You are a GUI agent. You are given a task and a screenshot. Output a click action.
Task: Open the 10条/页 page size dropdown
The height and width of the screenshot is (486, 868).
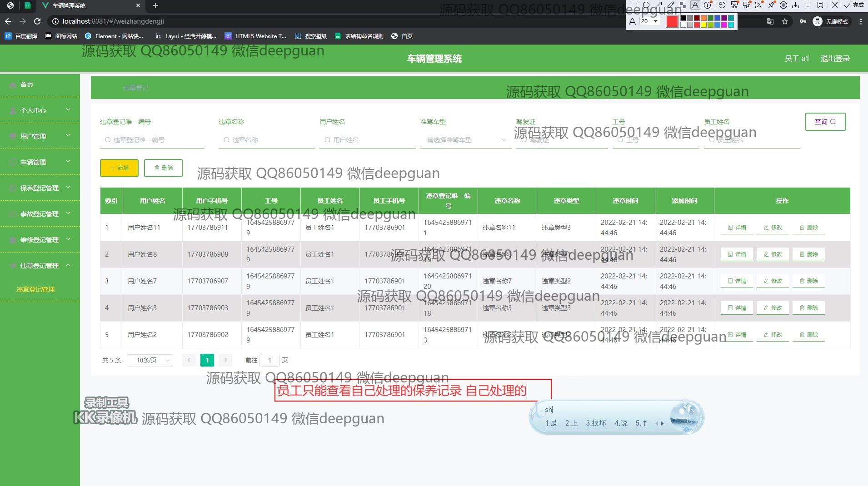[150, 360]
